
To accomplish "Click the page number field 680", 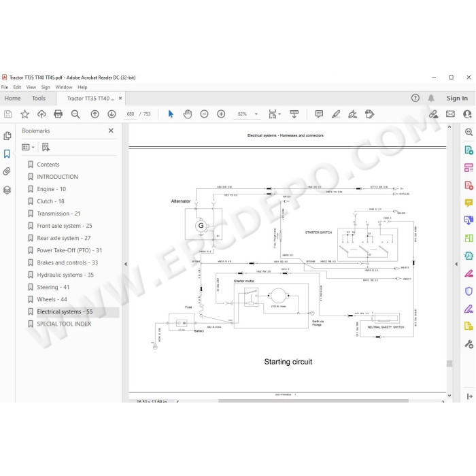I will [131, 114].
